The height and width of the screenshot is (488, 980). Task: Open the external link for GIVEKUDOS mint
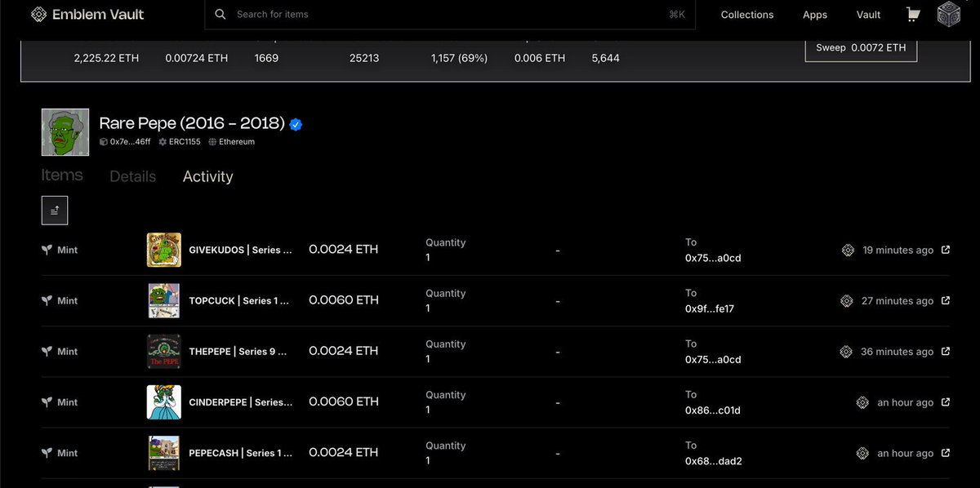(x=946, y=250)
